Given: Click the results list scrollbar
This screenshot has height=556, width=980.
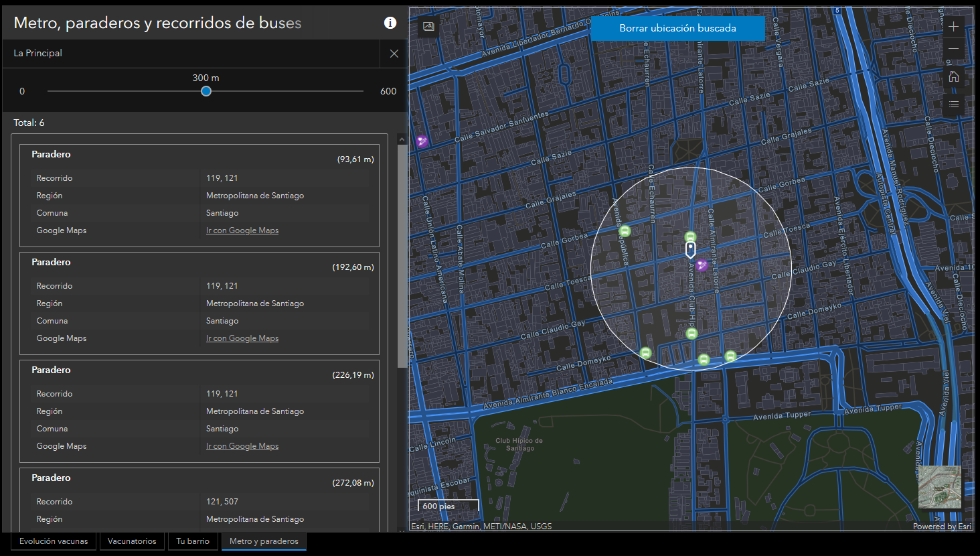Looking at the screenshot, I should [402, 255].
